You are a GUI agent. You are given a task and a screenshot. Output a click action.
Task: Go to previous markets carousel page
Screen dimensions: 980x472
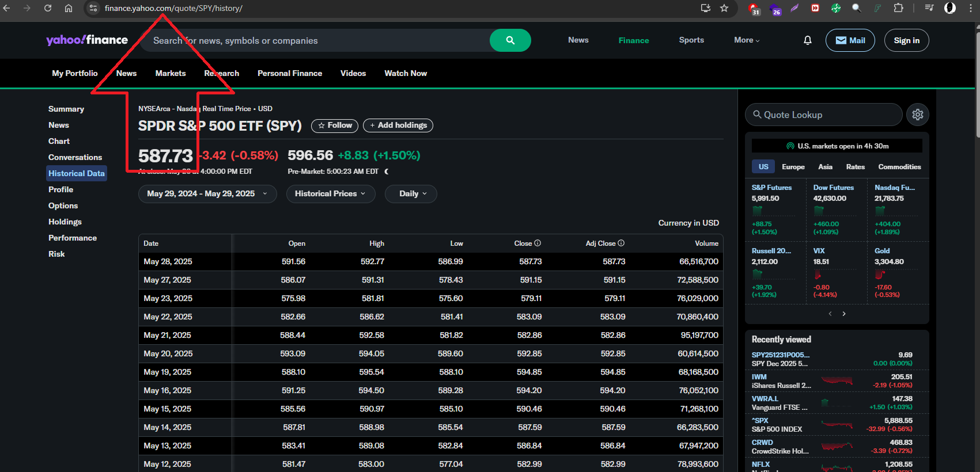(830, 314)
